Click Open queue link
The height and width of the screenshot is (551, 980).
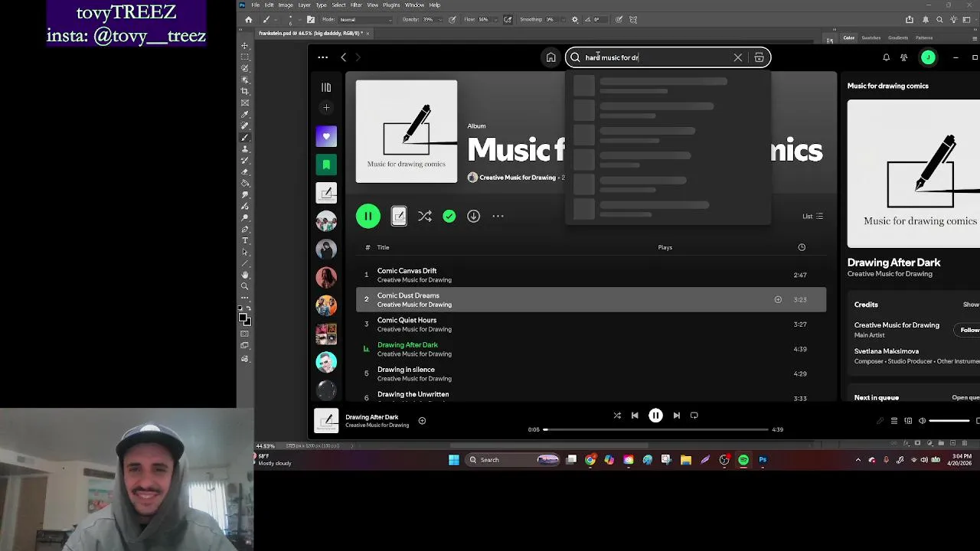click(x=965, y=398)
